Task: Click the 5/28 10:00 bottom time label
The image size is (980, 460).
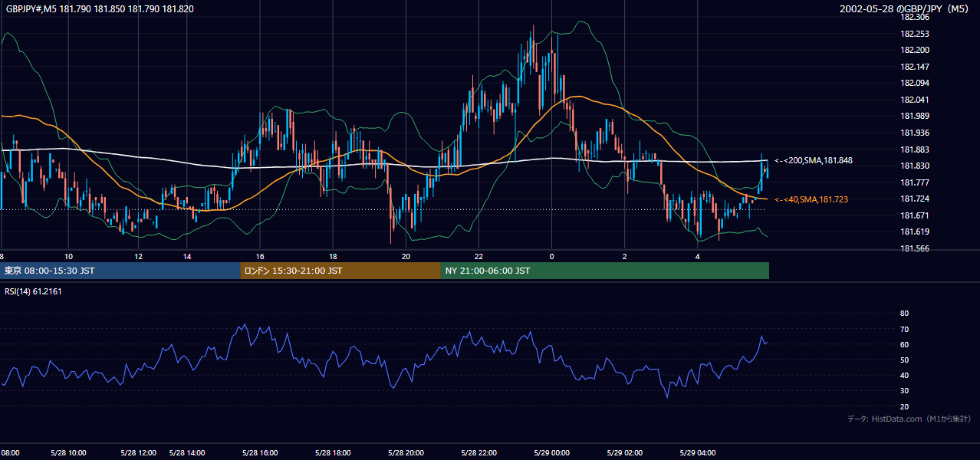Action: tap(68, 452)
